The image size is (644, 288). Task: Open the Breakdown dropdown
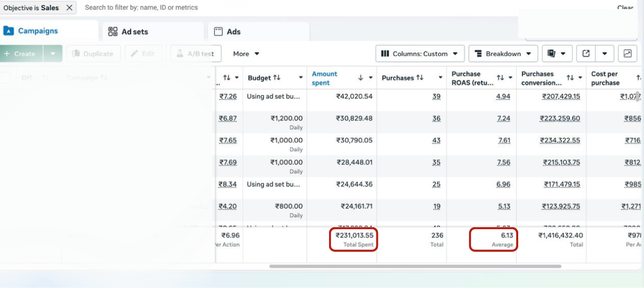pos(503,54)
